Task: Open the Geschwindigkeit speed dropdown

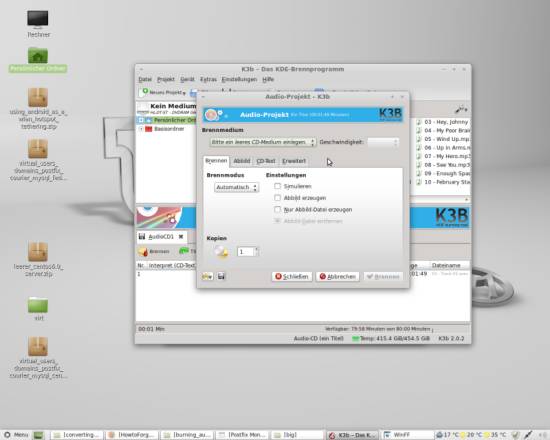Action: click(x=383, y=142)
